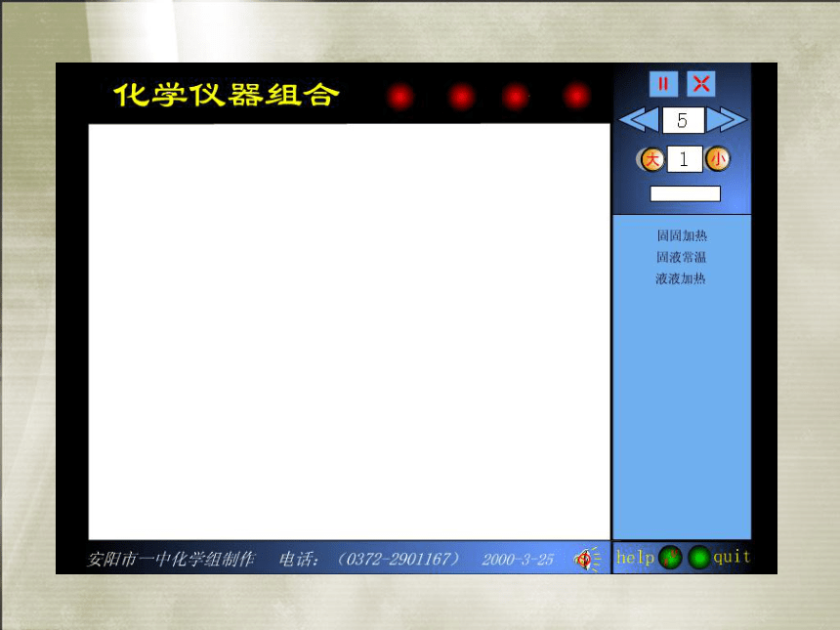Select 液液加热 option
Image resolution: width=840 pixels, height=630 pixels.
(681, 278)
